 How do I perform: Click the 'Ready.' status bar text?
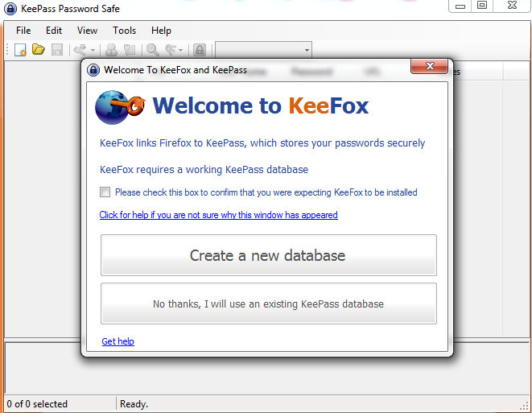pyautogui.click(x=134, y=404)
